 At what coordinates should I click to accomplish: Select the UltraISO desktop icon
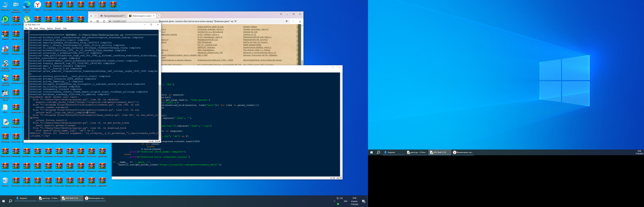(5, 50)
